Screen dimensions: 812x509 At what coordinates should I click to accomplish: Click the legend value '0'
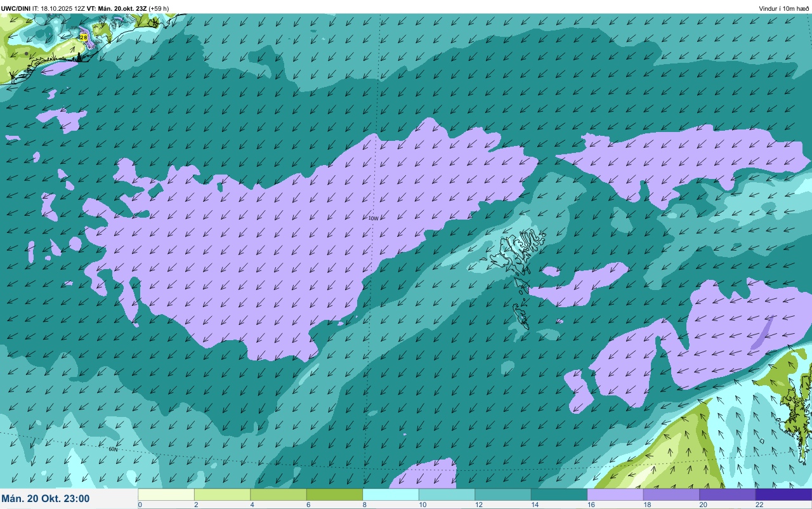[140, 505]
